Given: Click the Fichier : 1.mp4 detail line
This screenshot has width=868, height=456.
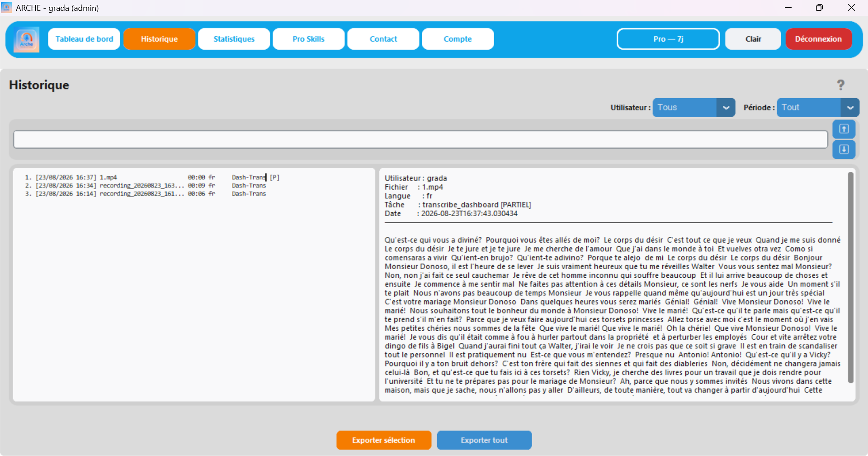Looking at the screenshot, I should [414, 187].
